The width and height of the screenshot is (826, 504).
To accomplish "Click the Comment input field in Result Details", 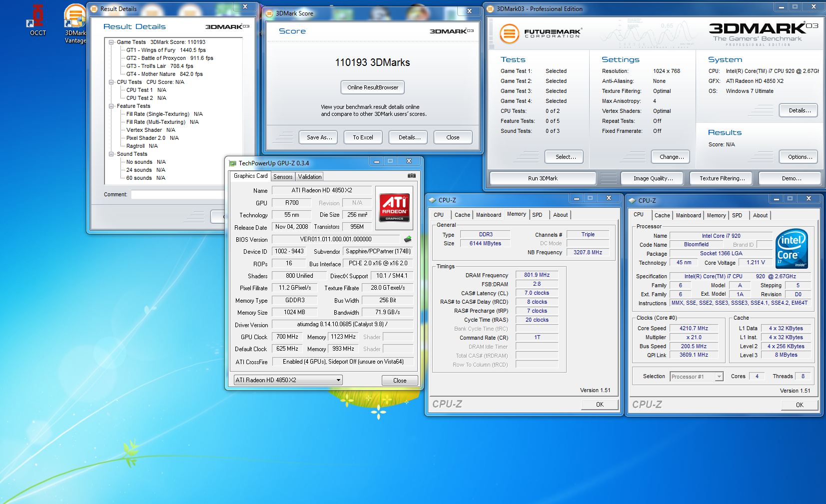I will [177, 194].
